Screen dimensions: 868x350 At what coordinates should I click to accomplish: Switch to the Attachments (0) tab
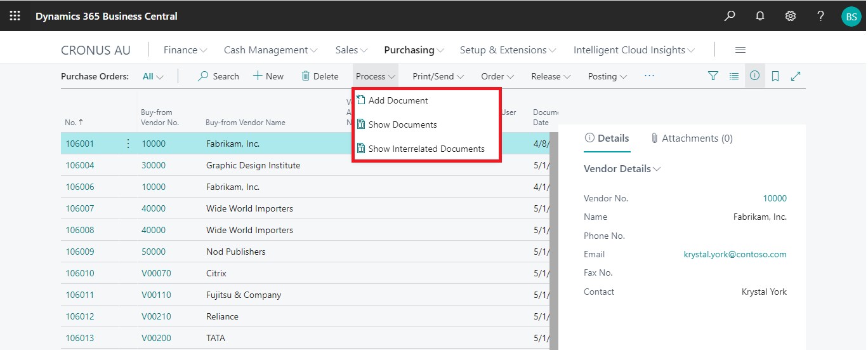point(692,138)
